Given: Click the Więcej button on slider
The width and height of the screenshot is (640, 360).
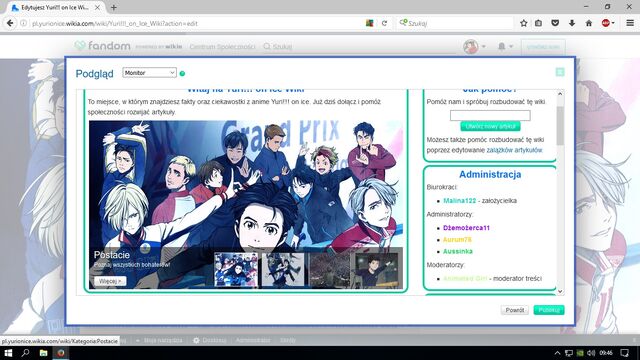Looking at the screenshot, I should [110, 281].
